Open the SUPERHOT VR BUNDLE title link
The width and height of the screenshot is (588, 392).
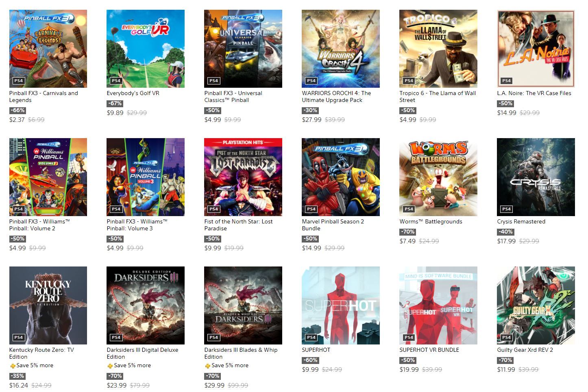click(429, 350)
